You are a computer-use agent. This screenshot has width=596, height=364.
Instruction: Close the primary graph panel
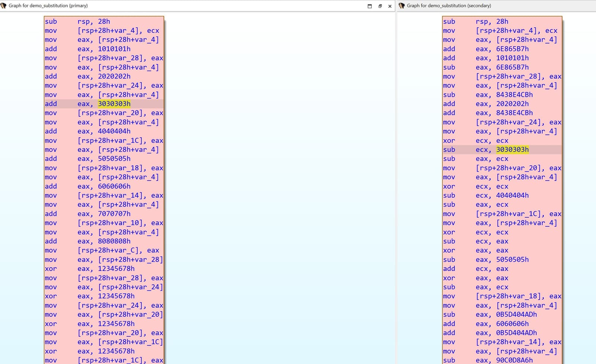pyautogui.click(x=390, y=6)
